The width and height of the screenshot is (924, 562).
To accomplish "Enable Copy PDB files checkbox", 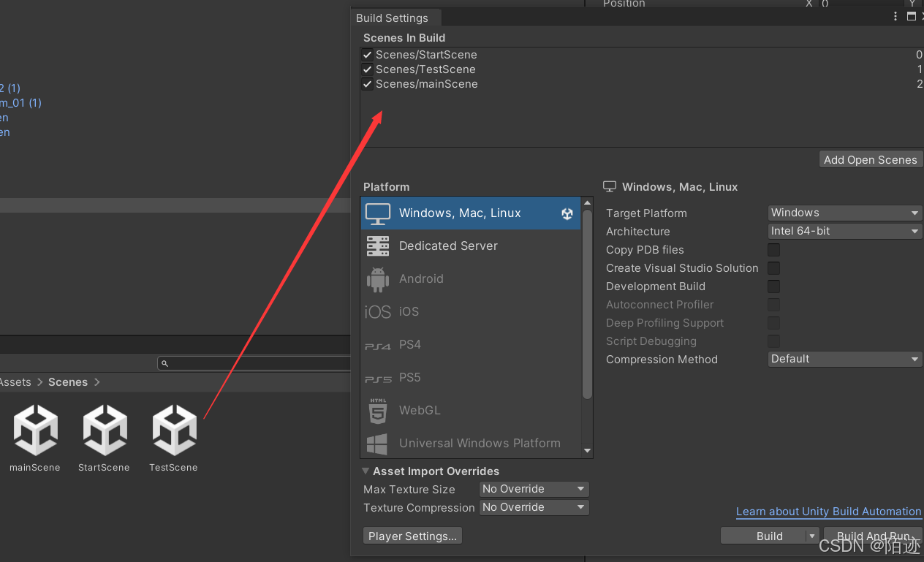I will (x=773, y=250).
